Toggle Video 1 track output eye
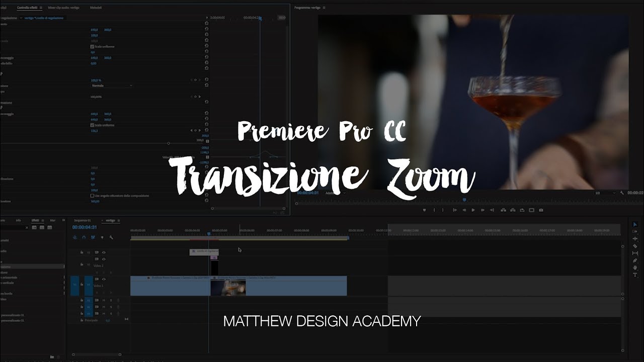Viewport: 644px width, 362px height. tap(104, 279)
